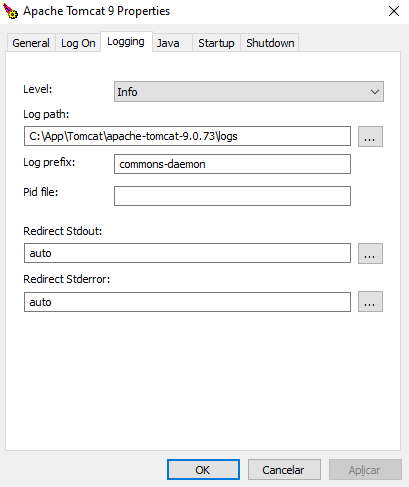Focus the Redirect Stdout input field
This screenshot has height=487, width=409.
click(x=187, y=253)
